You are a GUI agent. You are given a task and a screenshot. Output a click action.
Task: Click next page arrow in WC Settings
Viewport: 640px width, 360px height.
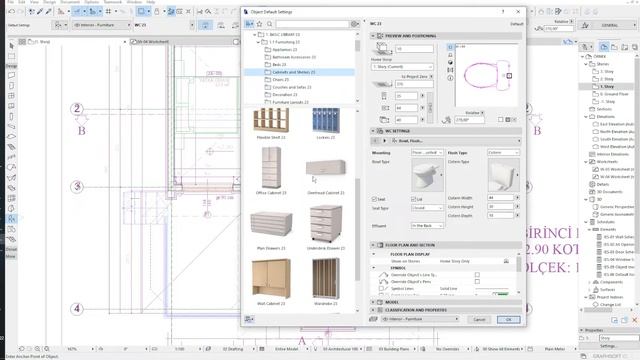(384, 141)
